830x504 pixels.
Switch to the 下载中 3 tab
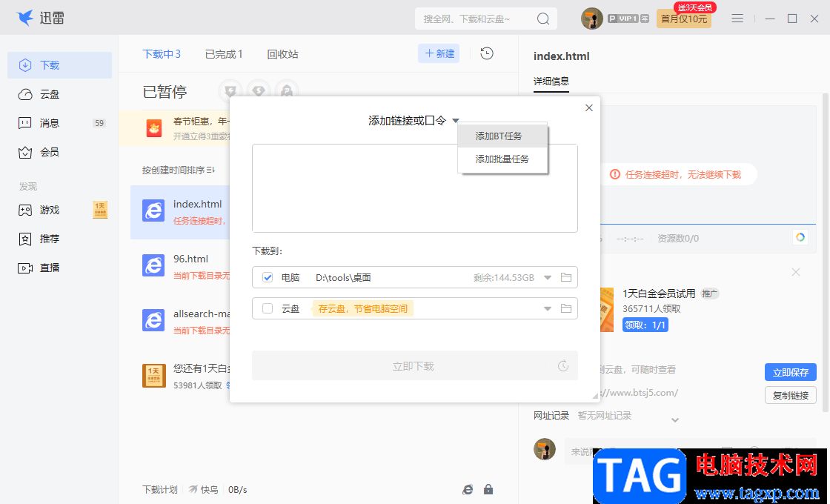pyautogui.click(x=162, y=54)
